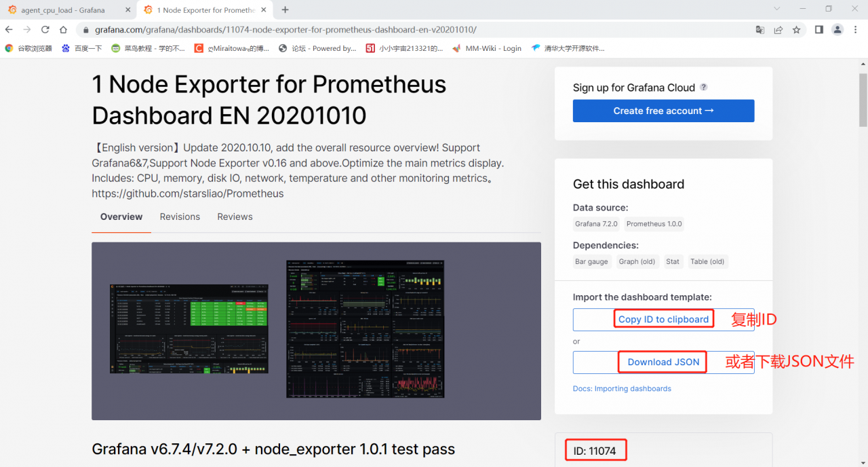The height and width of the screenshot is (467, 868).
Task: Click the Stat dependency tag
Action: click(673, 261)
